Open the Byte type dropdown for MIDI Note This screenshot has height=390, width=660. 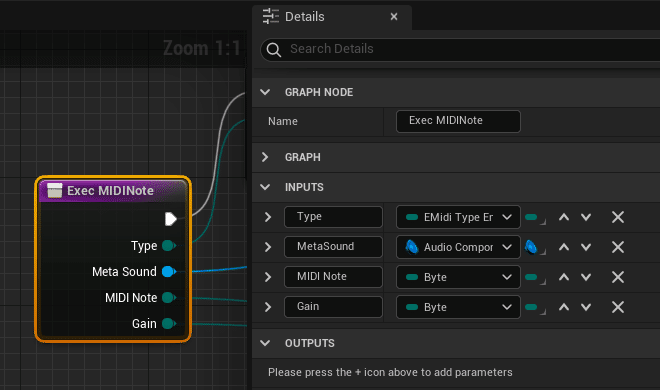[458, 277]
